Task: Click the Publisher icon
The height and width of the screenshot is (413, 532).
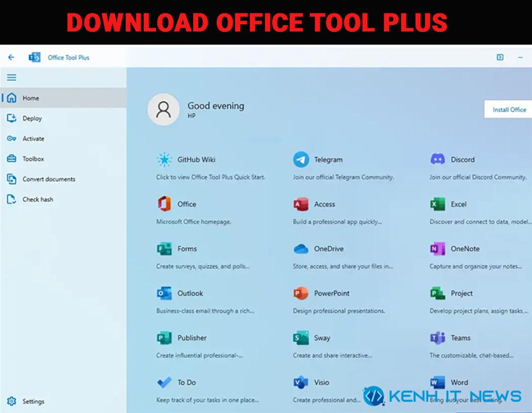Action: 164,338
